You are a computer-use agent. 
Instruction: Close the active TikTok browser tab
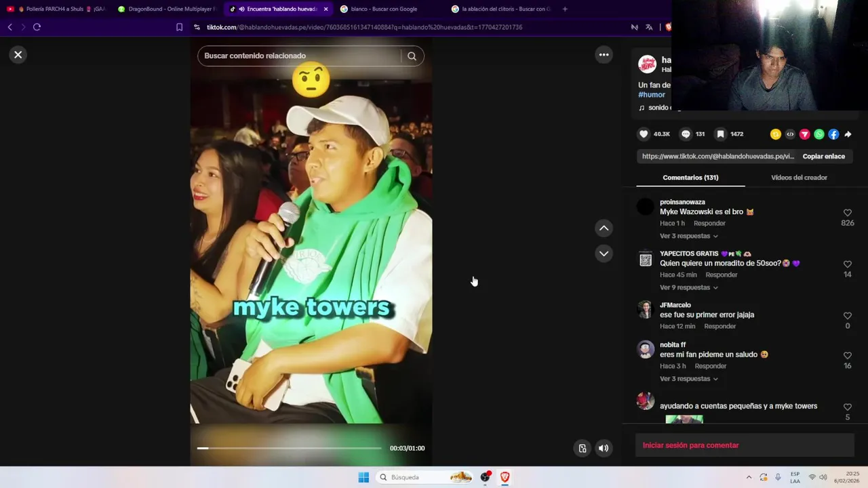click(x=325, y=9)
